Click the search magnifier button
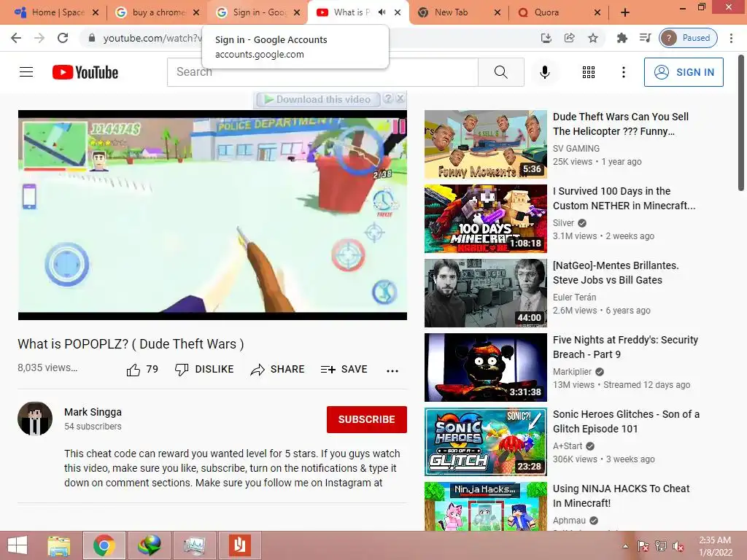Screen dimensions: 747x560 click(x=500, y=72)
